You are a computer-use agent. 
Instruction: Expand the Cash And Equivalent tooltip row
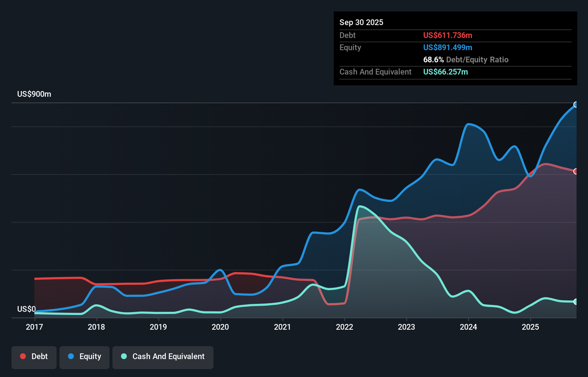[x=375, y=72]
